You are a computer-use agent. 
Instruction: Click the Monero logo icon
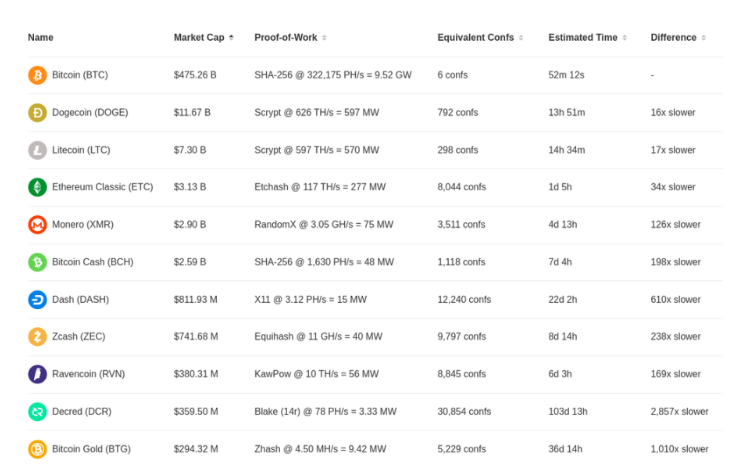[x=38, y=225]
